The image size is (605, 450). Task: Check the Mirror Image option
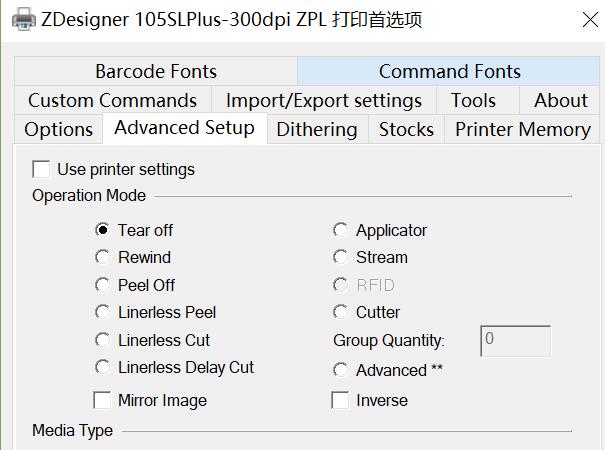point(102,400)
